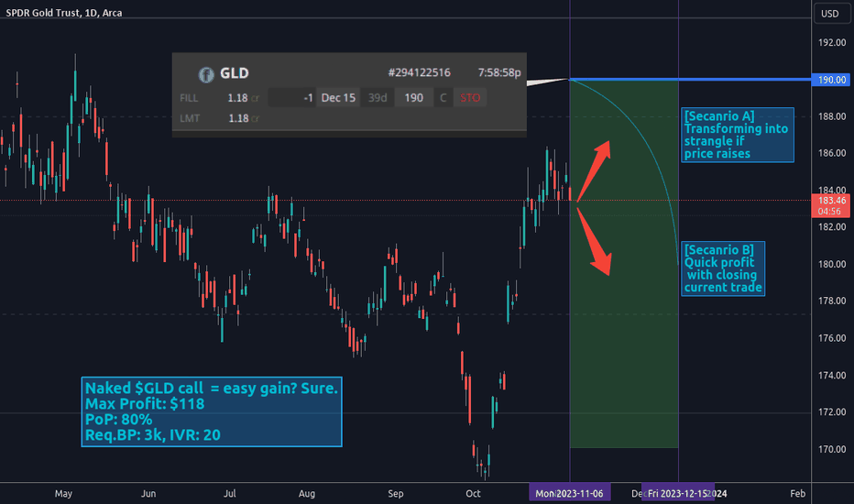Click the Naked $GLD call summary box
The height and width of the screenshot is (504, 854).
tap(212, 411)
